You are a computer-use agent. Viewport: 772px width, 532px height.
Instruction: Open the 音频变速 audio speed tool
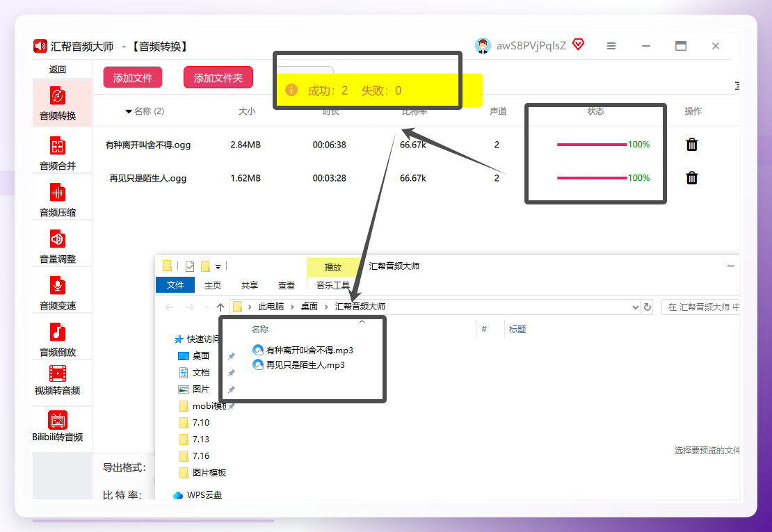58,293
